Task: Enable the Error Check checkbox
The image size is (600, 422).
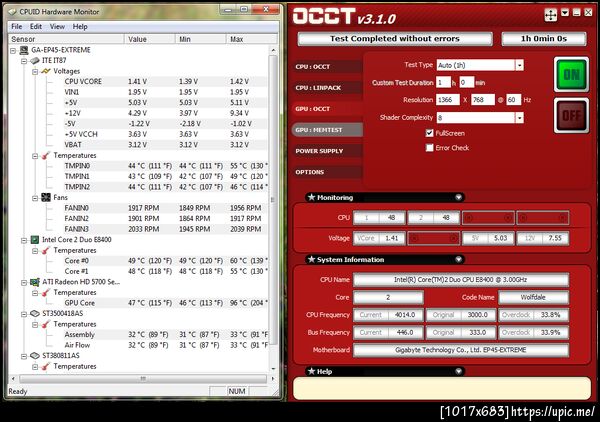Action: [x=430, y=148]
